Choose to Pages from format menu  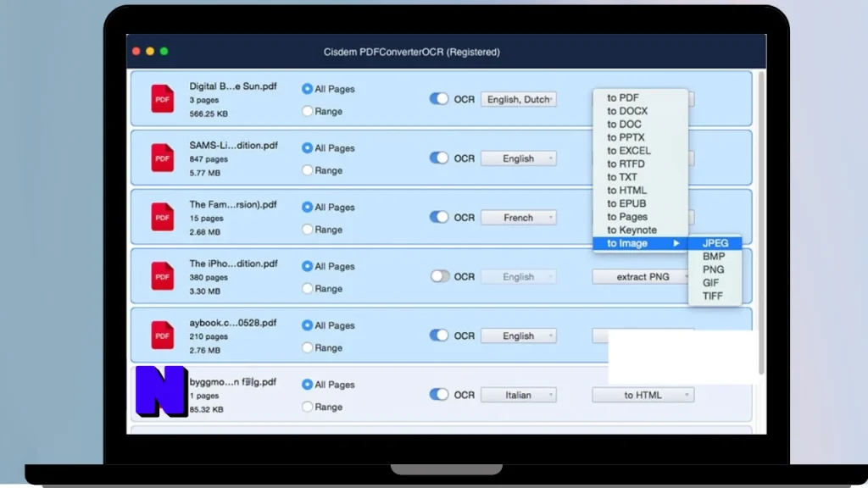click(x=640, y=217)
